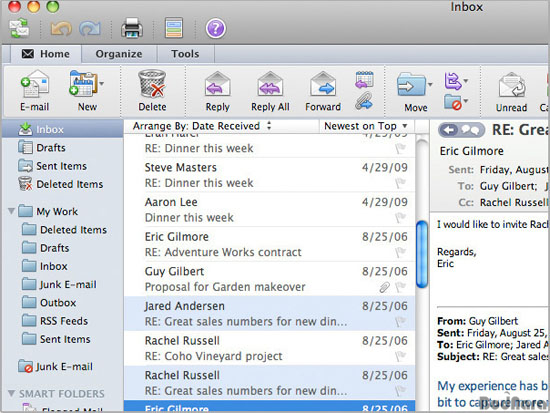
Task: Click the forward as attachment paperclip icon
Action: coord(364,101)
